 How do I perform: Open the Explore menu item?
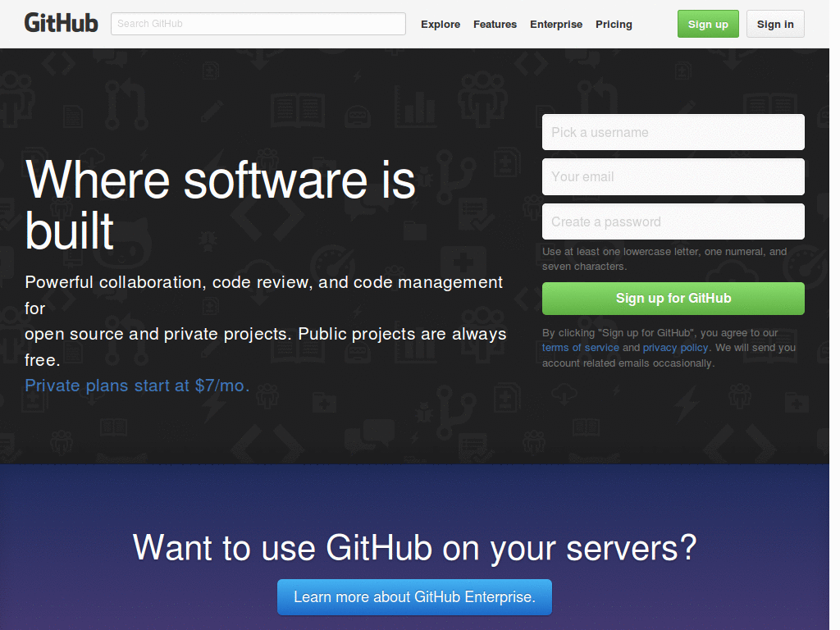tap(441, 25)
